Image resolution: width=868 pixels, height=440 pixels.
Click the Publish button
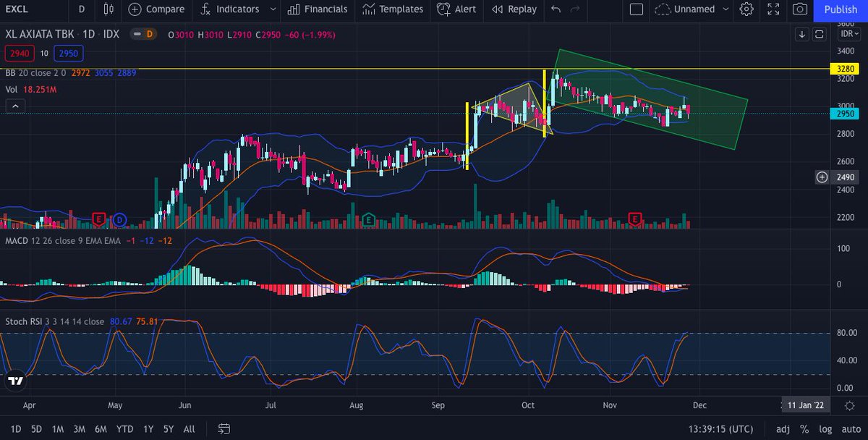pyautogui.click(x=841, y=9)
